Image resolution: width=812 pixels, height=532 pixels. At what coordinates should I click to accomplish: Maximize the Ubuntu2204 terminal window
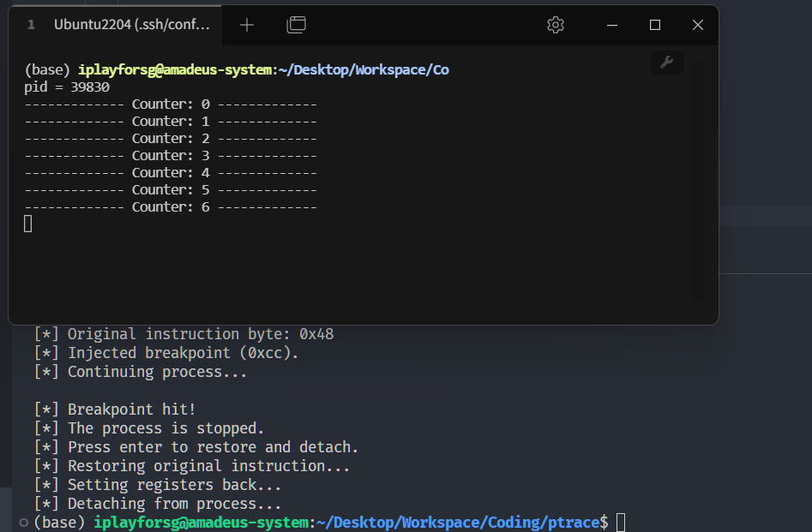(655, 25)
